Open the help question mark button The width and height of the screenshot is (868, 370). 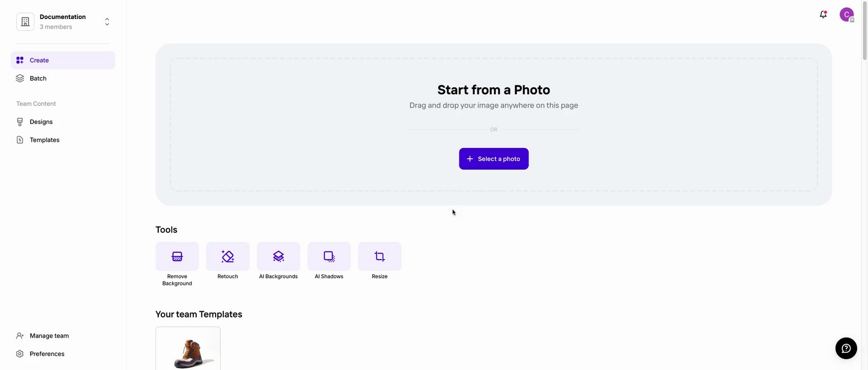(846, 348)
